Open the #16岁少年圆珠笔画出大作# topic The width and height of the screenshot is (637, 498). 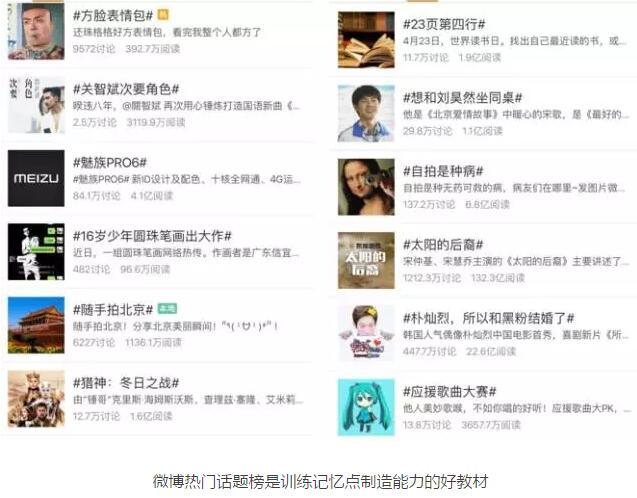(x=152, y=236)
